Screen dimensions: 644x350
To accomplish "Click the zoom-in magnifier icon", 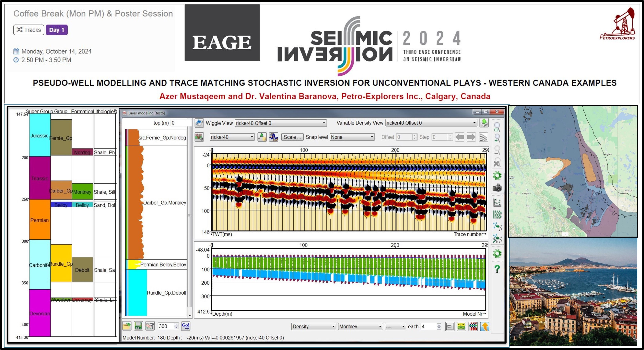I will [497, 138].
